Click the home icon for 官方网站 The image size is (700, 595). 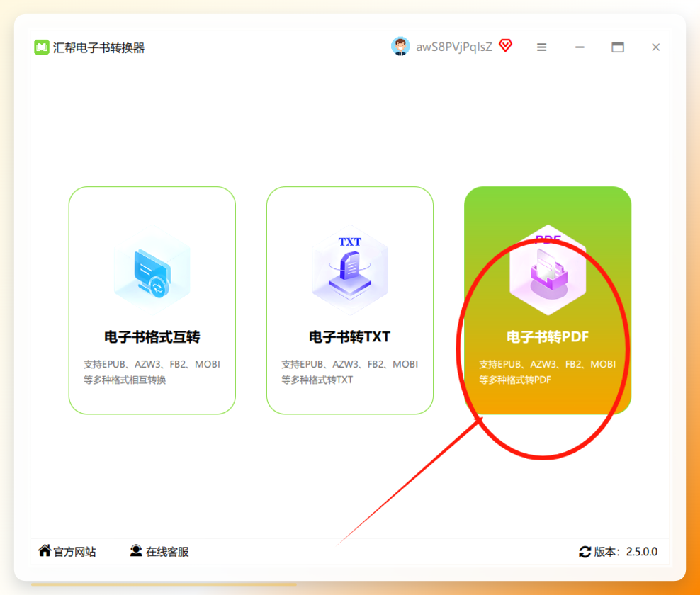tap(45, 551)
